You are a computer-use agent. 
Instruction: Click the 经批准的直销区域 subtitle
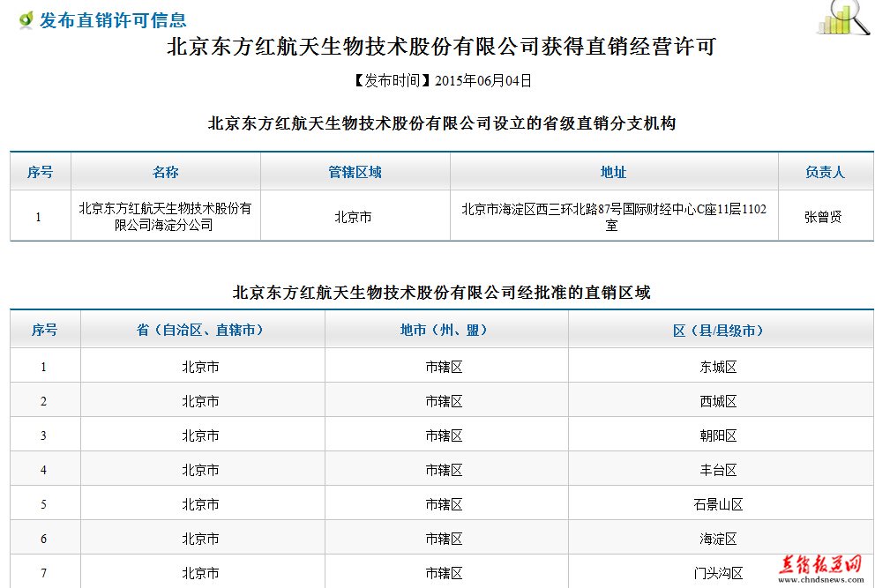(441, 293)
